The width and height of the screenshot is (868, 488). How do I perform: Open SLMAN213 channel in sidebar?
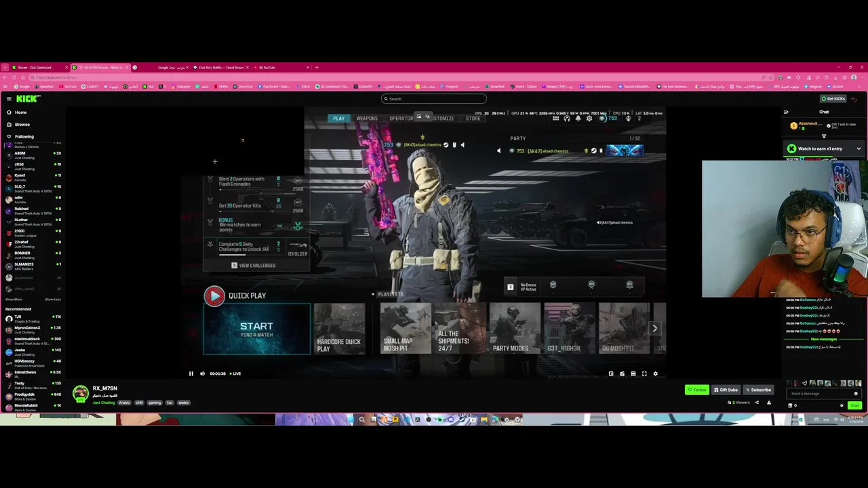(33, 266)
